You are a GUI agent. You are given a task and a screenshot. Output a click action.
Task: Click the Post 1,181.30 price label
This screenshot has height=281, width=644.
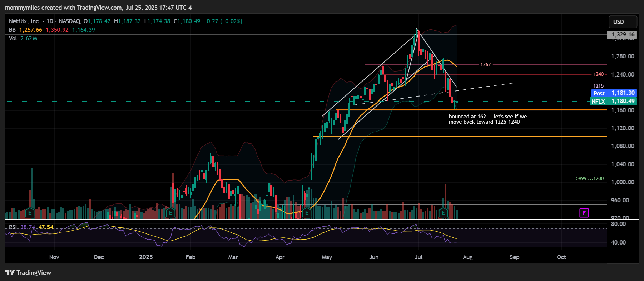click(x=614, y=93)
